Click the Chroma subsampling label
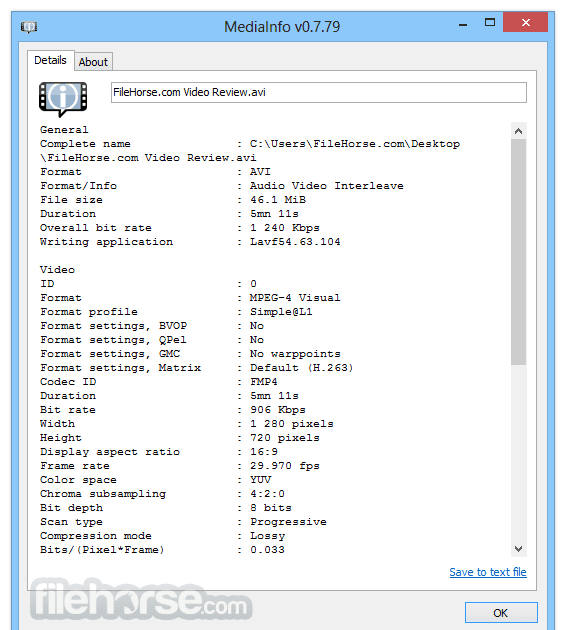The image size is (565, 630). tap(103, 494)
